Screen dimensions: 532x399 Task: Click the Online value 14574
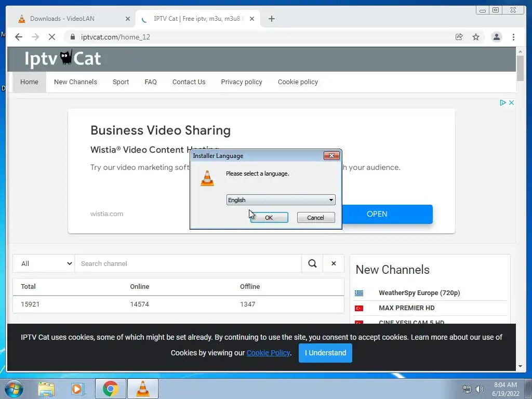pyautogui.click(x=139, y=304)
